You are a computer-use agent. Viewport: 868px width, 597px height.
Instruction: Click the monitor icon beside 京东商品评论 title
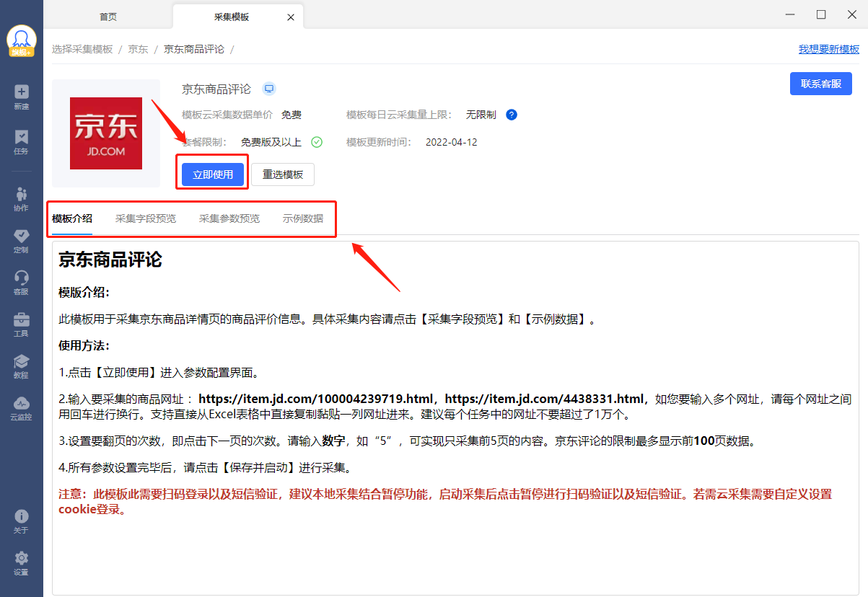[x=269, y=89]
